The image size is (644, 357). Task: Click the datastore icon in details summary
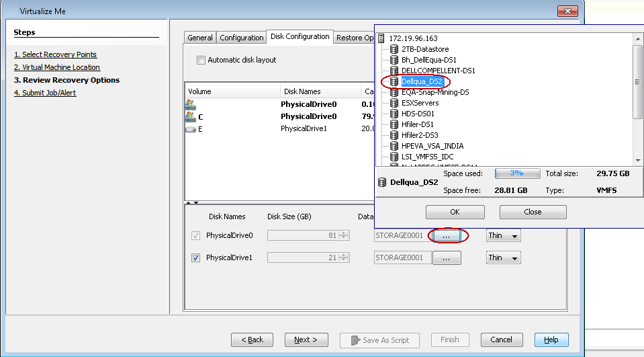382,182
